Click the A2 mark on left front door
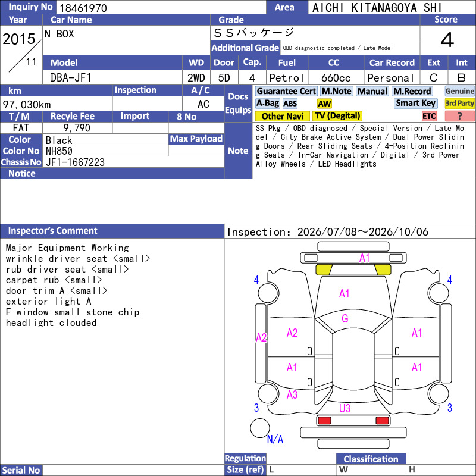 (x=292, y=333)
